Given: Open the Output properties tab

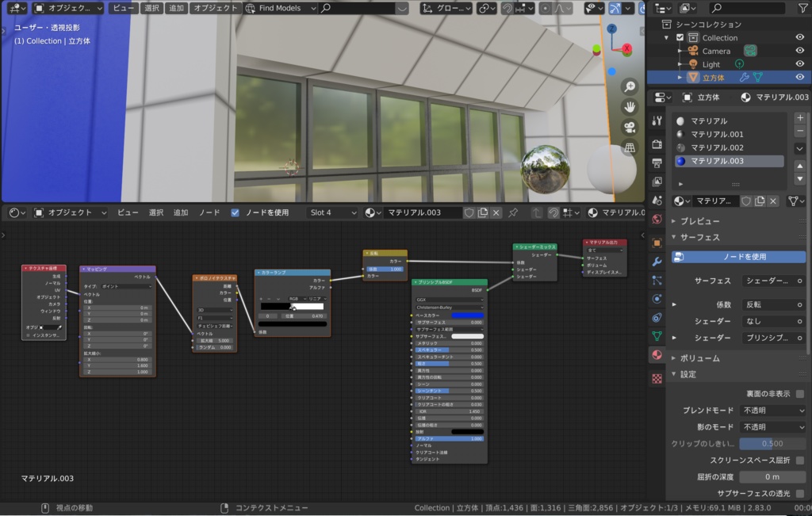Looking at the screenshot, I should pyautogui.click(x=657, y=163).
